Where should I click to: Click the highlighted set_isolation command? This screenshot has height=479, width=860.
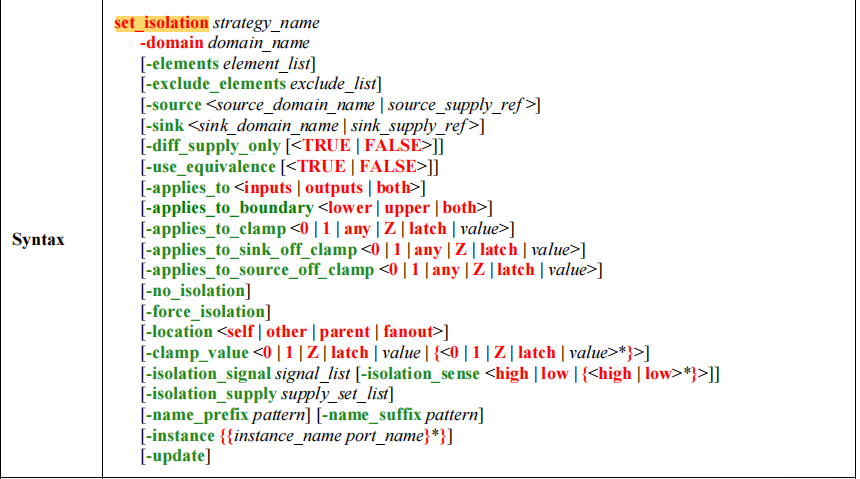pyautogui.click(x=154, y=22)
